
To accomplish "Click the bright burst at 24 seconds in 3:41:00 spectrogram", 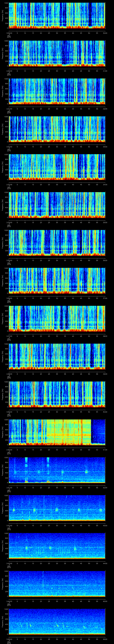I will (x=48, y=470).
